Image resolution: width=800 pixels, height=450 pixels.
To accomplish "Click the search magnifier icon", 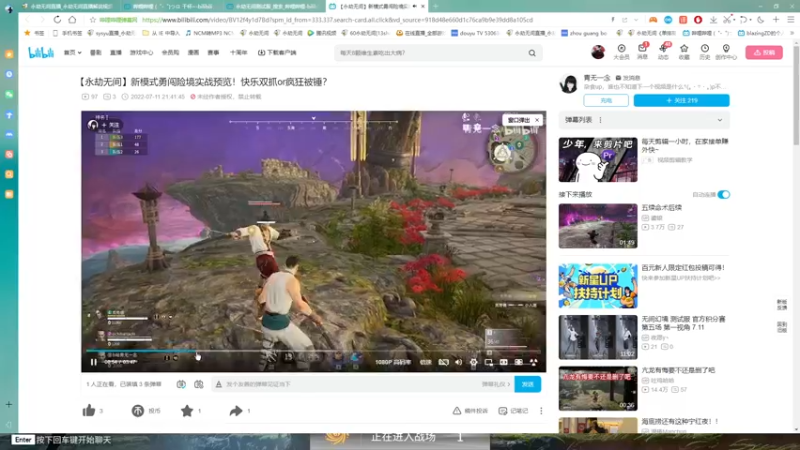I will click(532, 53).
